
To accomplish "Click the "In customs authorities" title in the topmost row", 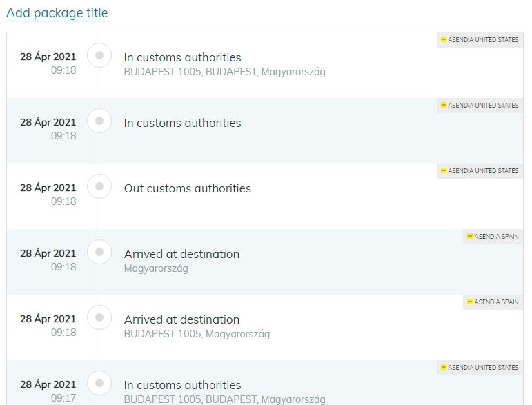I will click(182, 57).
